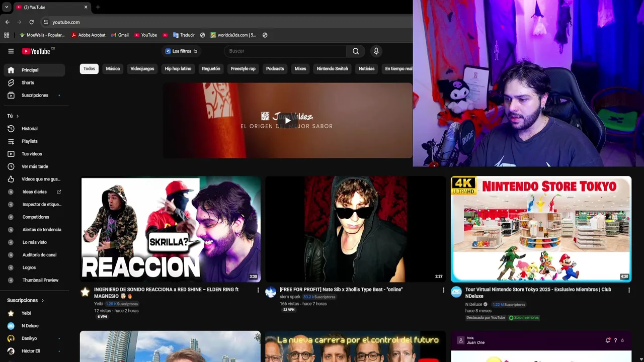644x362 pixels.
Task: Open N Deluxe channel subscription
Action: coord(34,326)
